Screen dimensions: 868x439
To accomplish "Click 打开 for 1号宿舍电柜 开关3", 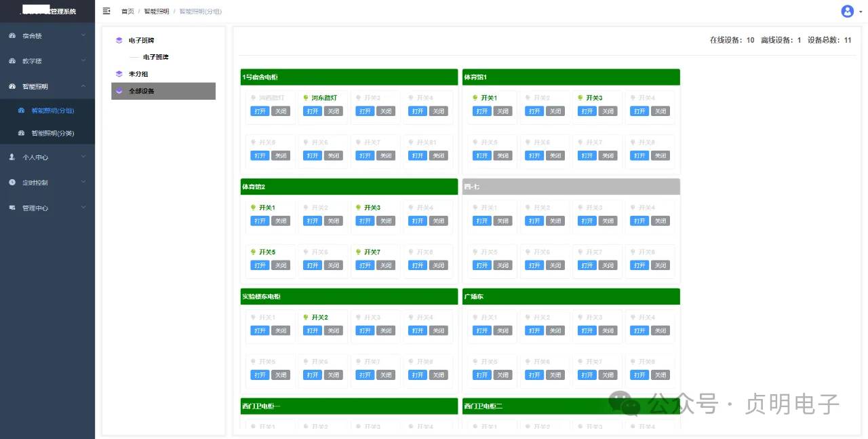I will click(365, 111).
